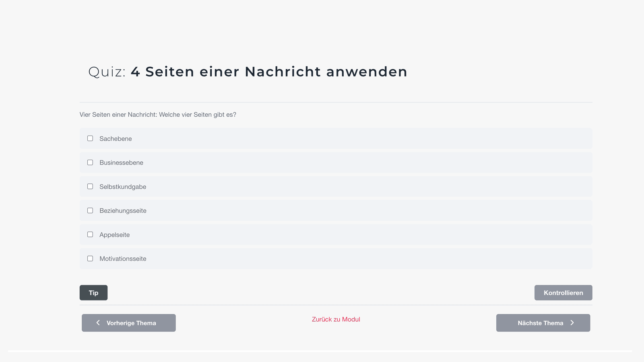Click the quiz title heading
The height and width of the screenshot is (362, 644).
coord(248,72)
